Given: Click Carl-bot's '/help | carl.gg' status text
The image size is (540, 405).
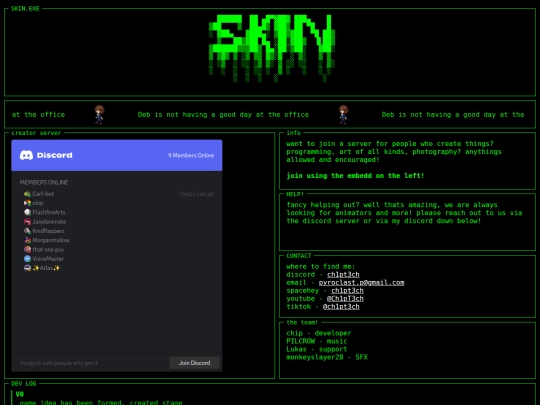Looking at the screenshot, I should 197,194.
